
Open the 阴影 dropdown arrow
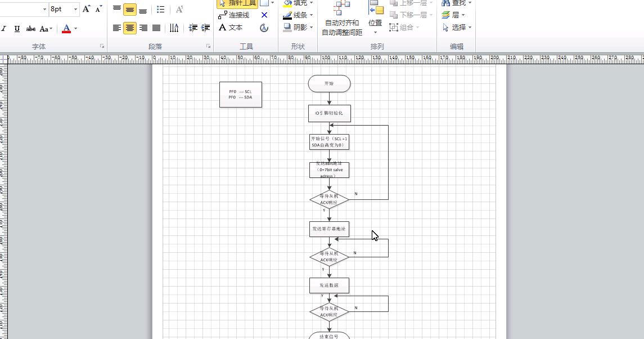[312, 28]
